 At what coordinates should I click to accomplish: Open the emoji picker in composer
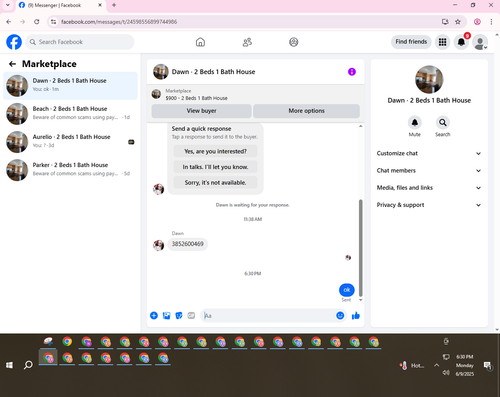tap(340, 315)
